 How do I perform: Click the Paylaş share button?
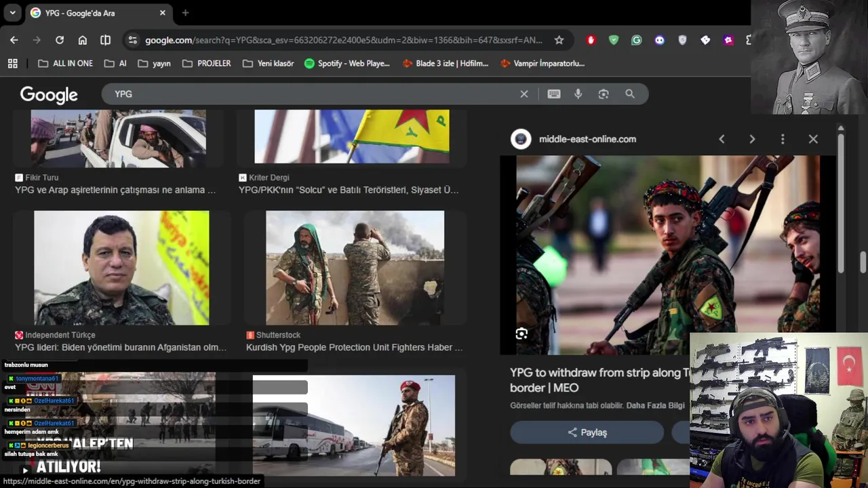[x=587, y=432]
